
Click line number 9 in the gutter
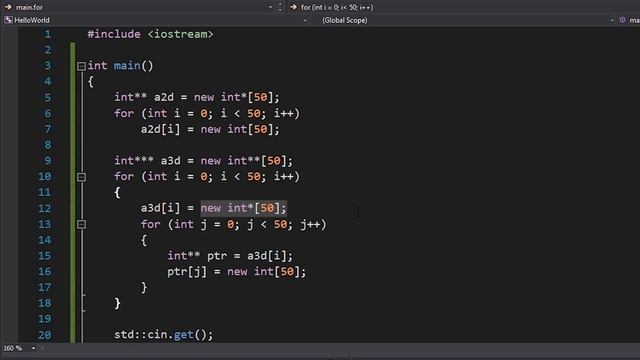pos(47,161)
